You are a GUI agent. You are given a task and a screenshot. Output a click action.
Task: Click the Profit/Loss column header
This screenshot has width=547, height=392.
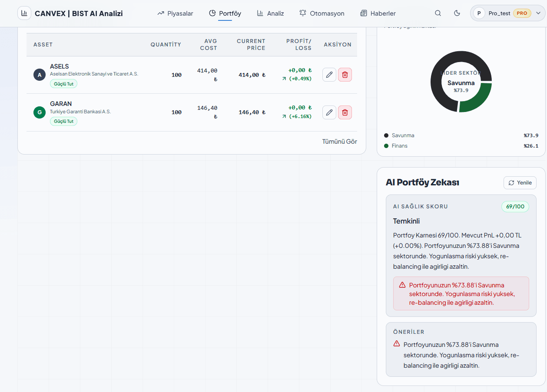tap(298, 44)
